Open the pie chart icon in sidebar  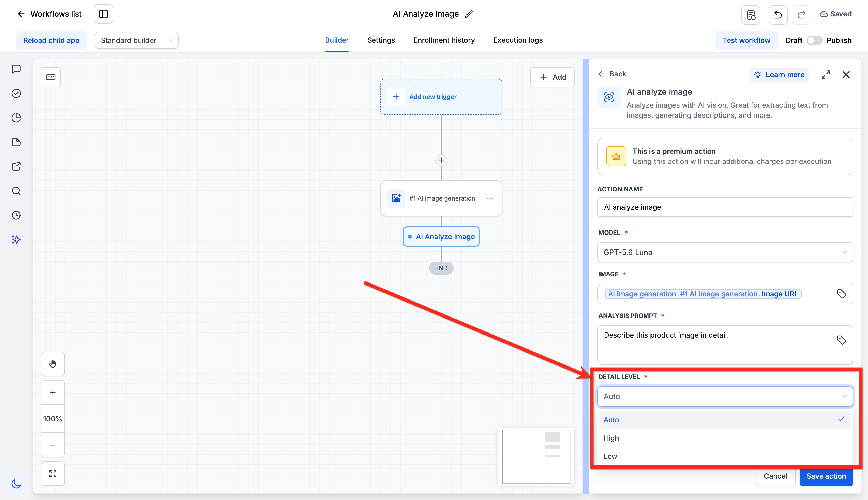pyautogui.click(x=16, y=118)
